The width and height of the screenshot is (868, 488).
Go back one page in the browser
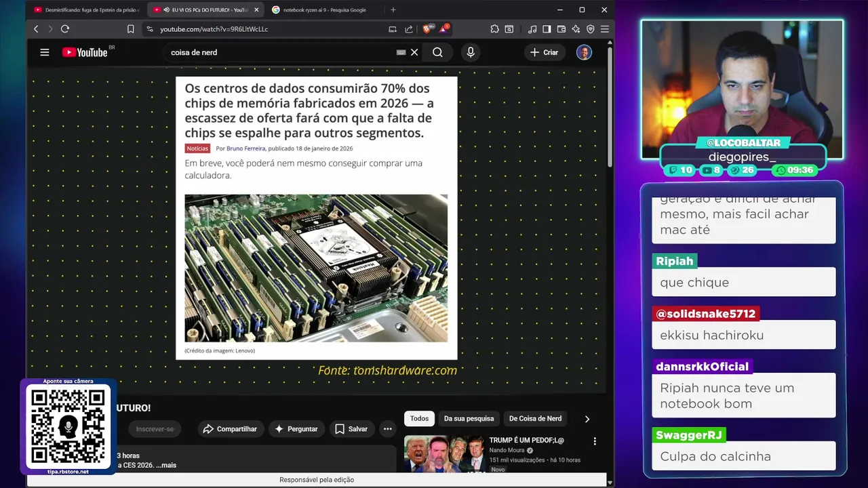[36, 29]
